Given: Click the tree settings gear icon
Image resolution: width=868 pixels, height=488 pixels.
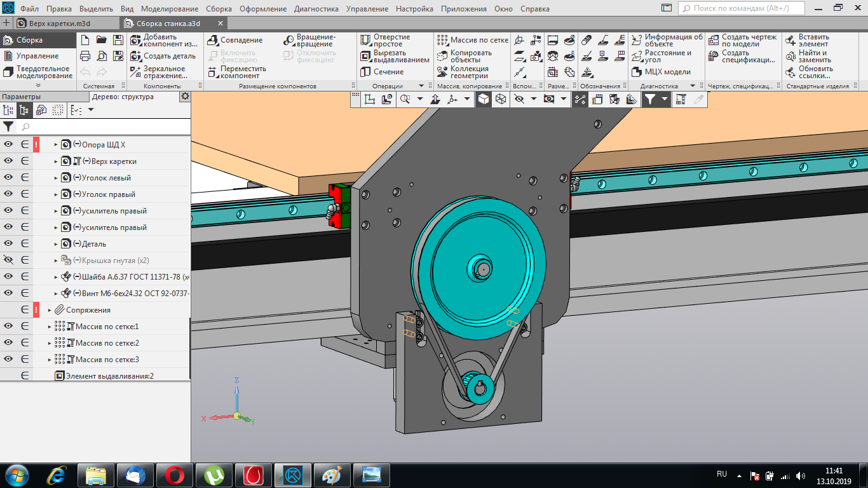Looking at the screenshot, I should click(x=185, y=97).
